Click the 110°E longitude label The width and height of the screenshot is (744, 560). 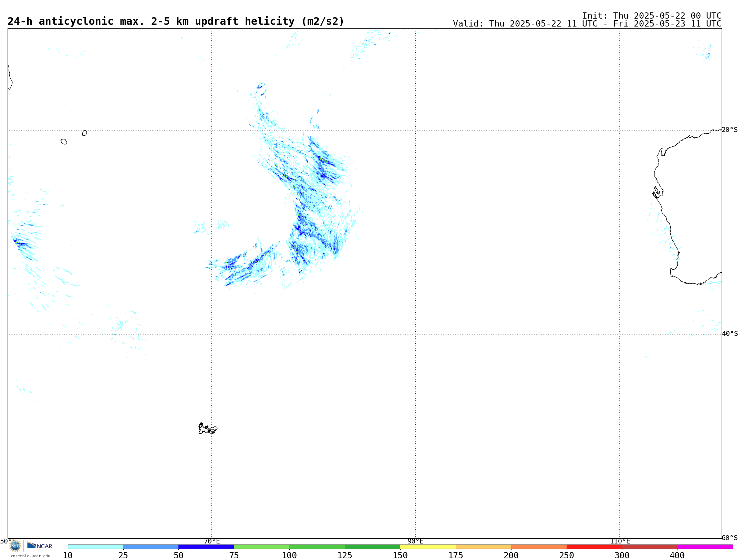point(620,541)
